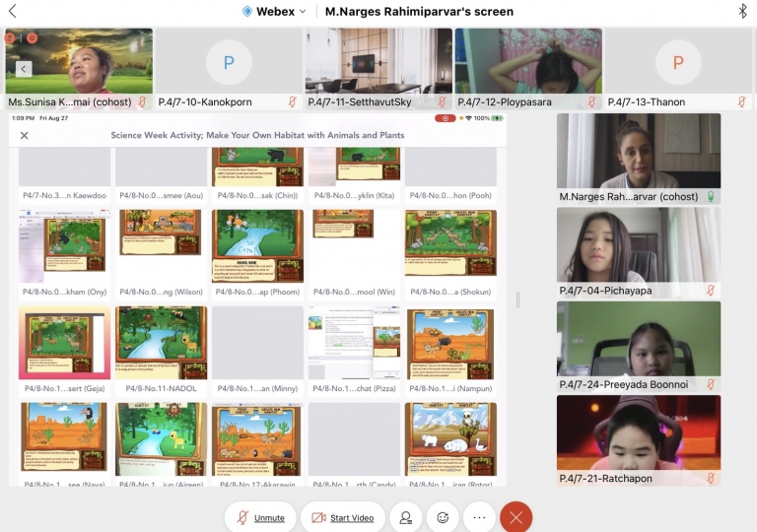Tap the red recording indicator in shared screen

[x=446, y=118]
